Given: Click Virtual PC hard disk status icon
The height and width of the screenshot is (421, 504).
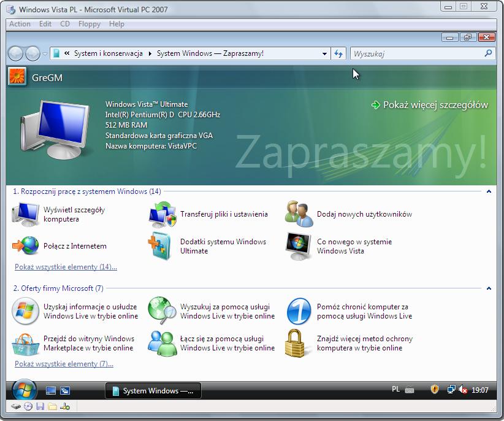Looking at the screenshot, I should pyautogui.click(x=16, y=407).
